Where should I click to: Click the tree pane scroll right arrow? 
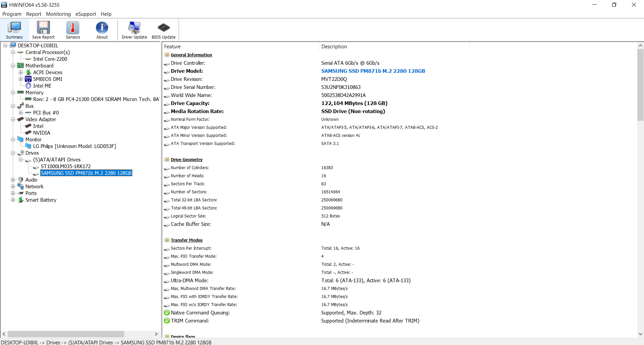tap(156, 334)
